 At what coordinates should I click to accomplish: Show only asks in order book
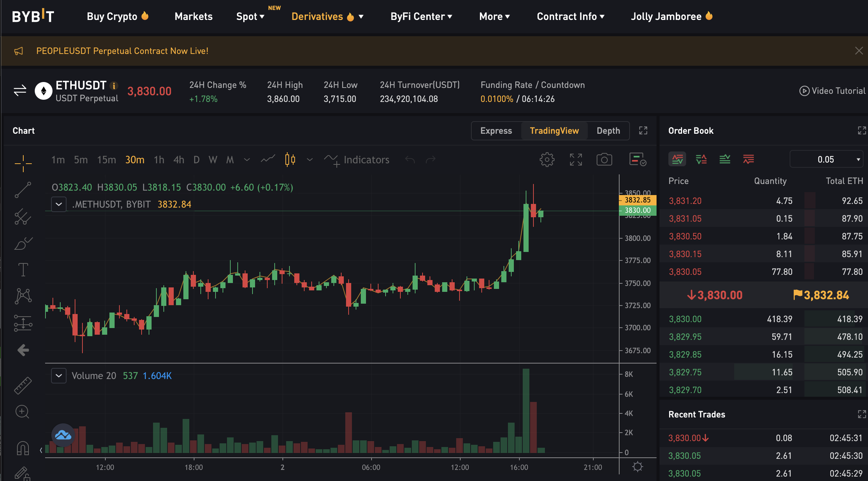pyautogui.click(x=748, y=159)
